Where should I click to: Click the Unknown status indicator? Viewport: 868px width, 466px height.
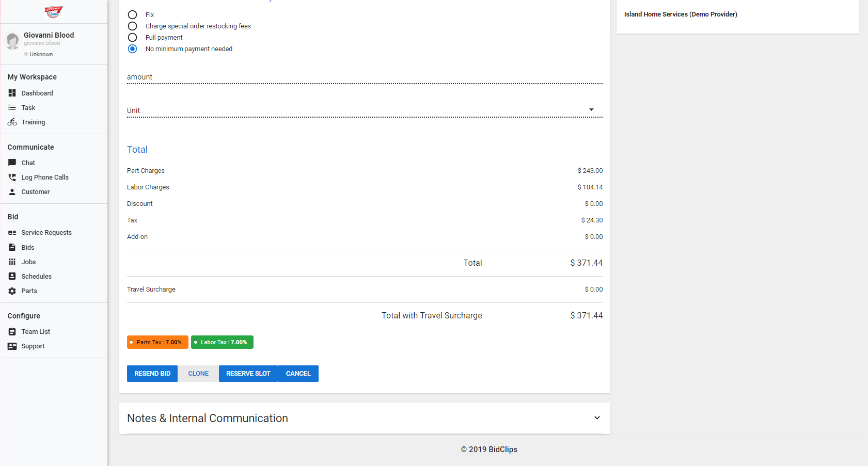[x=39, y=54]
